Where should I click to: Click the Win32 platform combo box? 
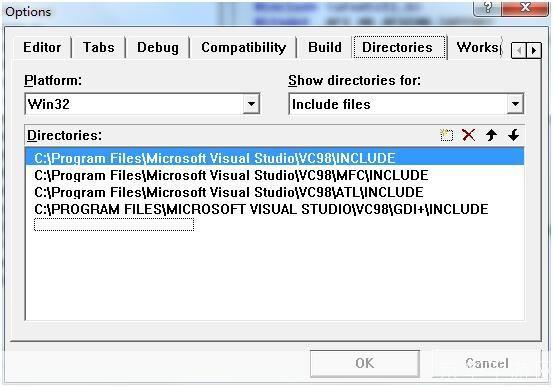142,104
